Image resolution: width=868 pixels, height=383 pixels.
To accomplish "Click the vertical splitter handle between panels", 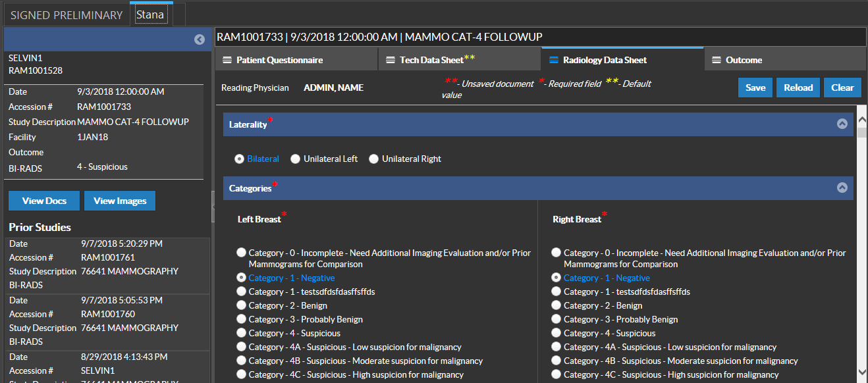I will pyautogui.click(x=213, y=207).
